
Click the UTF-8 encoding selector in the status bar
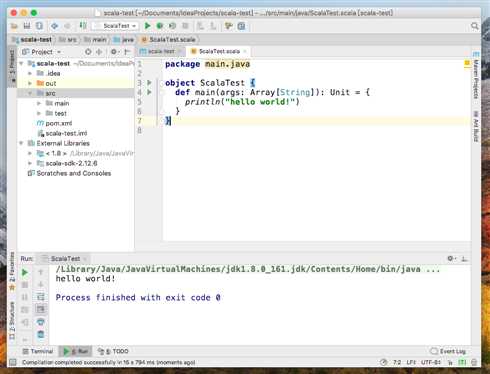pos(431,362)
